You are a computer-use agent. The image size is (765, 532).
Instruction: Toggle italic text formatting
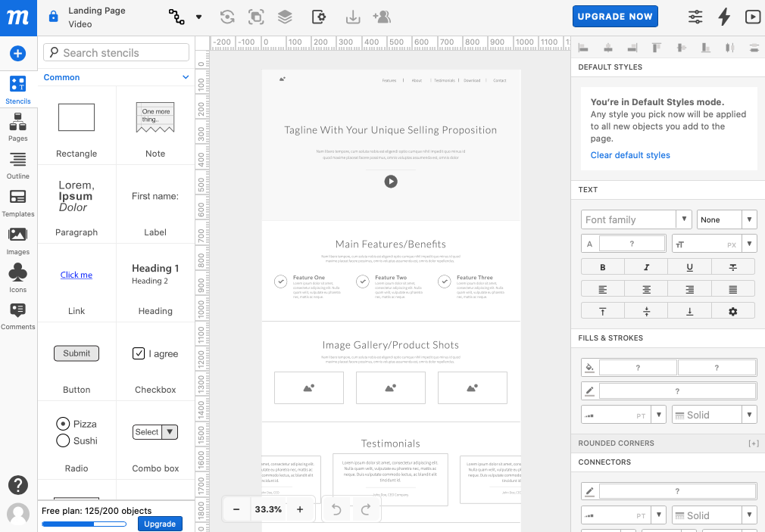646,267
